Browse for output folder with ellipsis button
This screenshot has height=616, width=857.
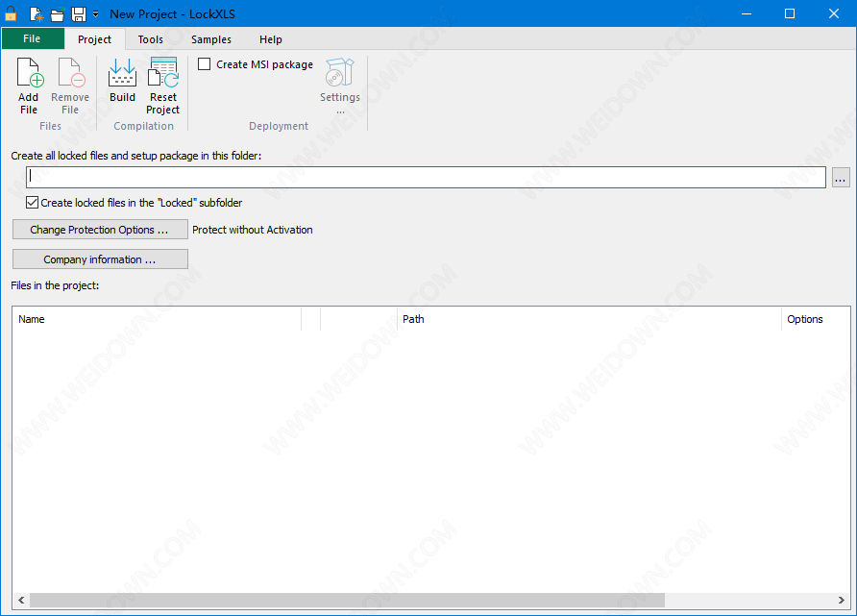click(841, 178)
